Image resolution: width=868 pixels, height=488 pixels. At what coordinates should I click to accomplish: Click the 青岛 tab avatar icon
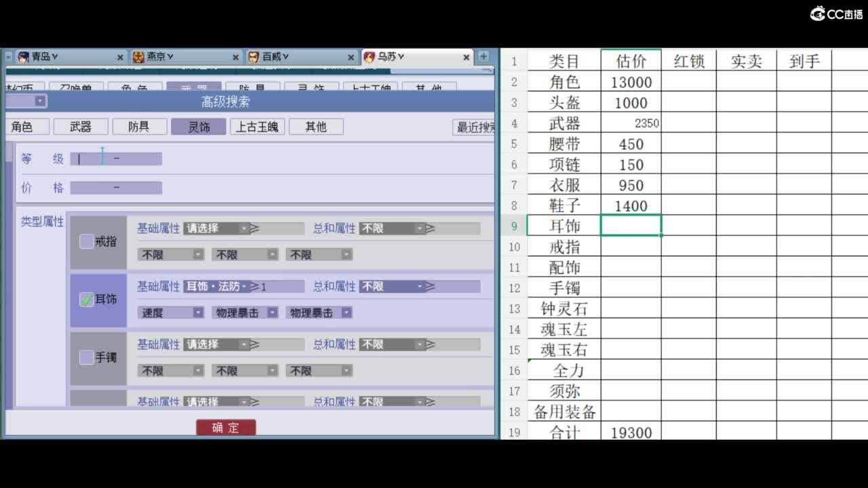[24, 57]
